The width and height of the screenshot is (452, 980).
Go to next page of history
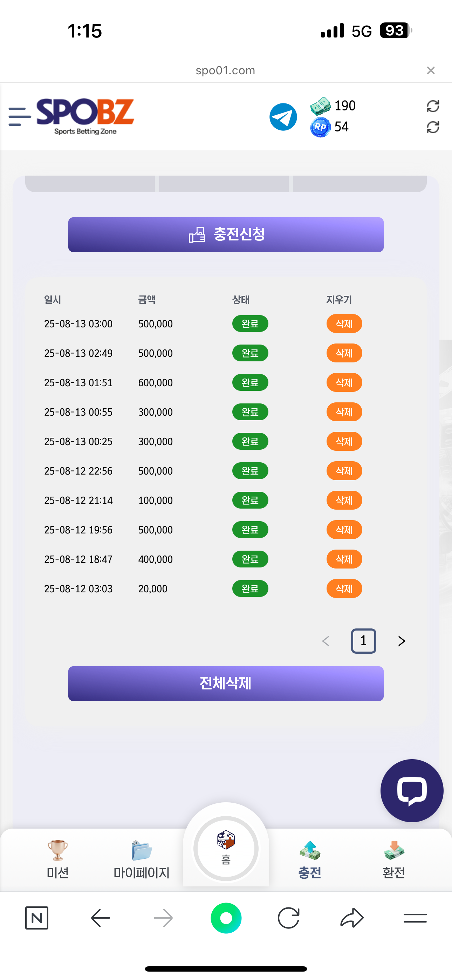[402, 641]
